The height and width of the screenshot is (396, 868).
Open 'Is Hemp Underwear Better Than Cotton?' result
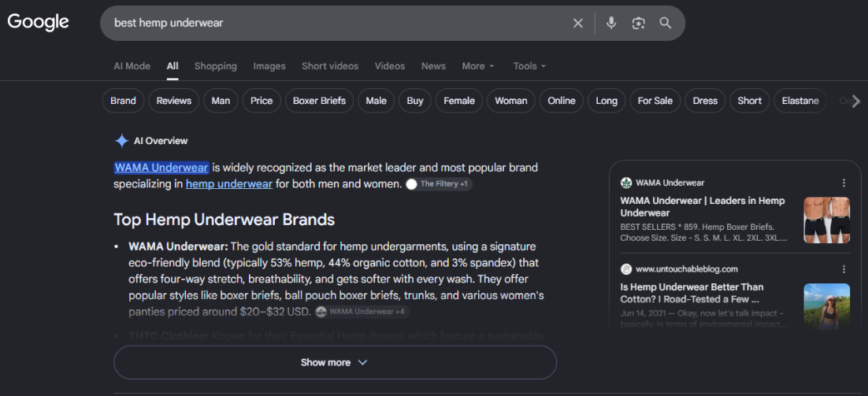coord(692,293)
